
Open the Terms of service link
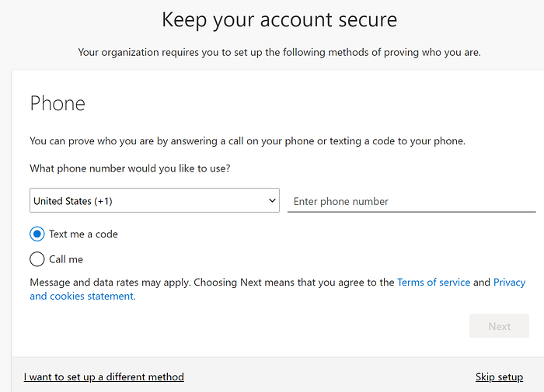pyautogui.click(x=434, y=283)
